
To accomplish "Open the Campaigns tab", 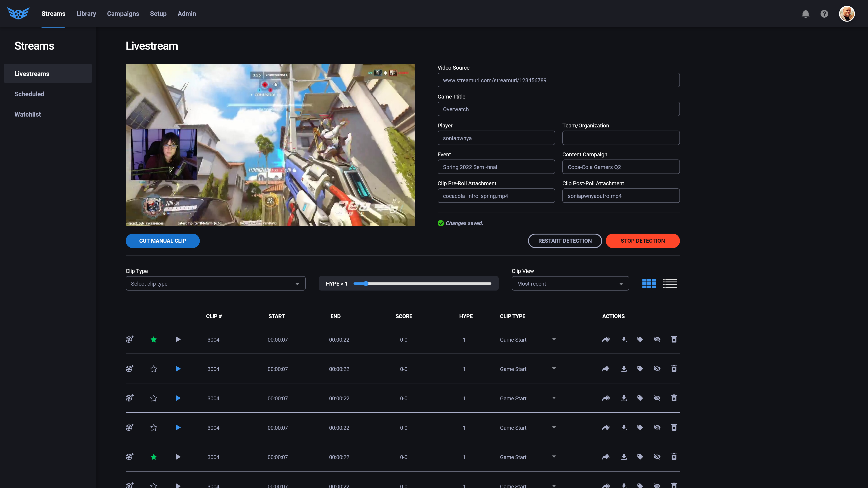I will pos(123,14).
